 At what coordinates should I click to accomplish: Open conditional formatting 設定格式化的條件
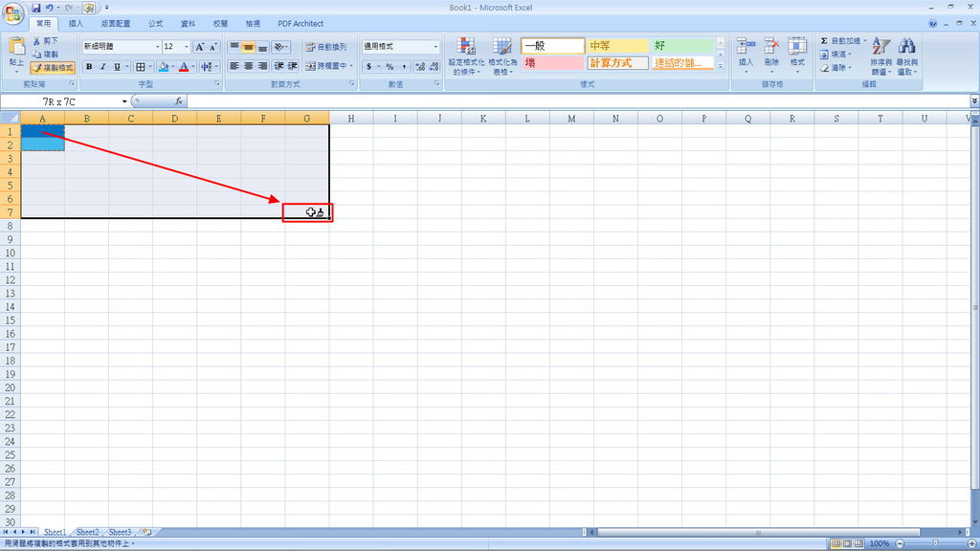[466, 56]
